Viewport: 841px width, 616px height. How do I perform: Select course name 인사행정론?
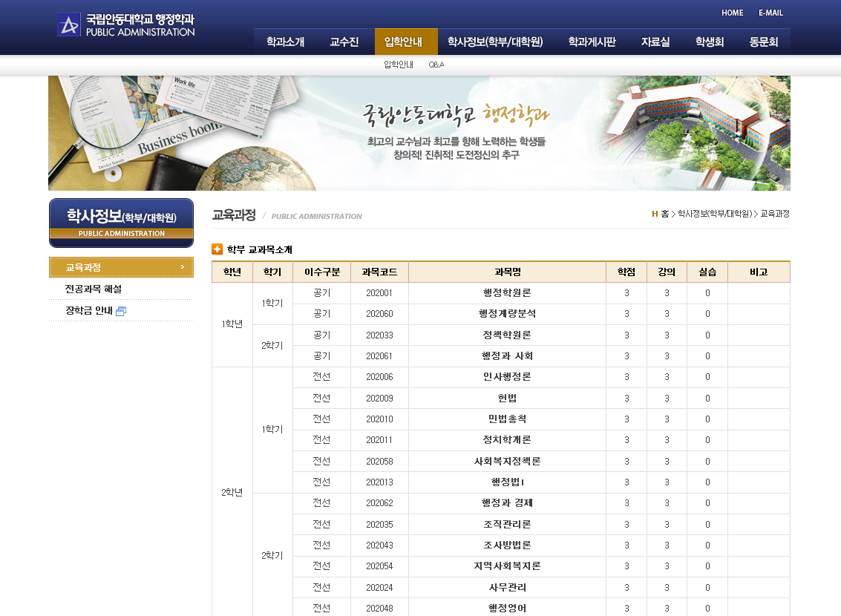pos(508,377)
